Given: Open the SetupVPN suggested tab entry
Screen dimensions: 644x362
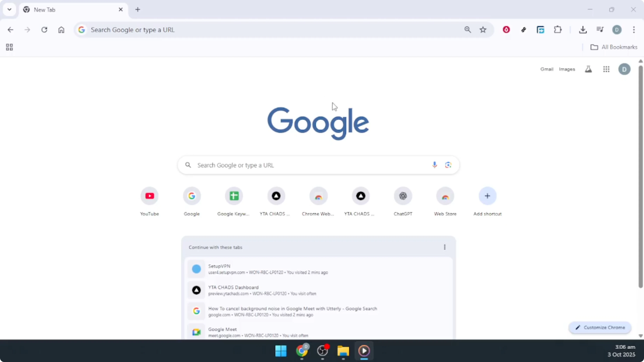Looking at the screenshot, I should pos(268,269).
